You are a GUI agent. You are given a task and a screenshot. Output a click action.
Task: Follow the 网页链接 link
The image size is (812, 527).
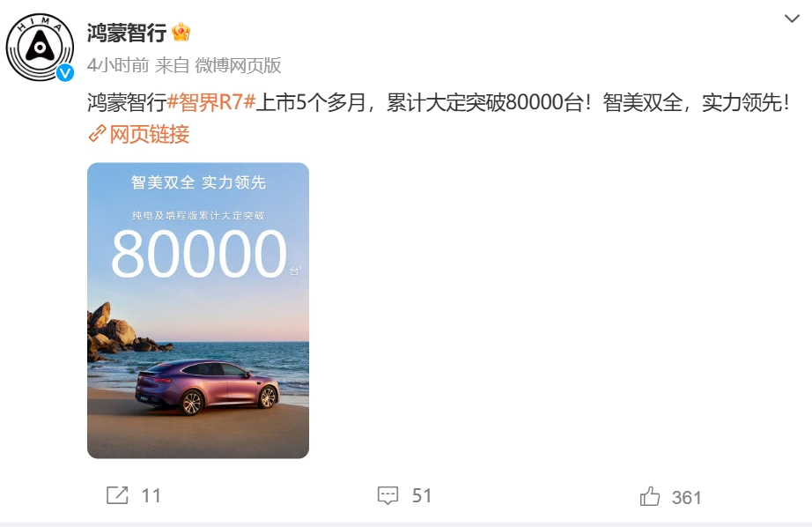[149, 134]
